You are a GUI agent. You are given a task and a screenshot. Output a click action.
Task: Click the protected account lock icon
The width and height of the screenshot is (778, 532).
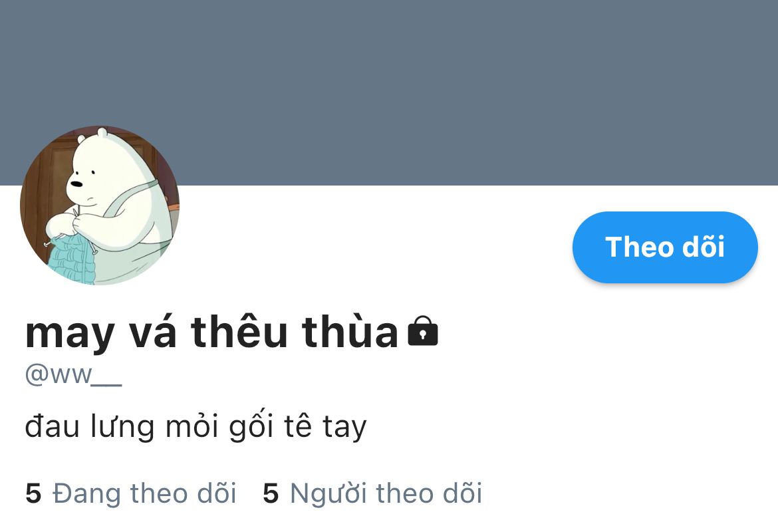pos(423,331)
